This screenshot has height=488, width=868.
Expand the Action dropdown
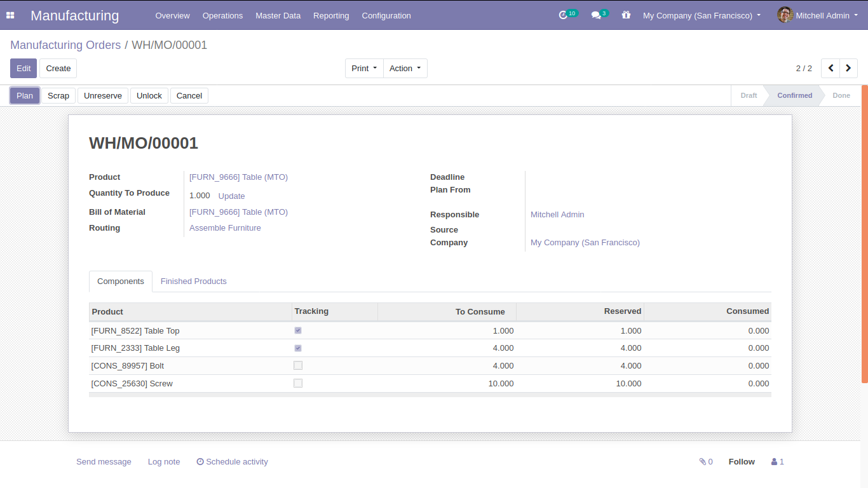coord(405,68)
